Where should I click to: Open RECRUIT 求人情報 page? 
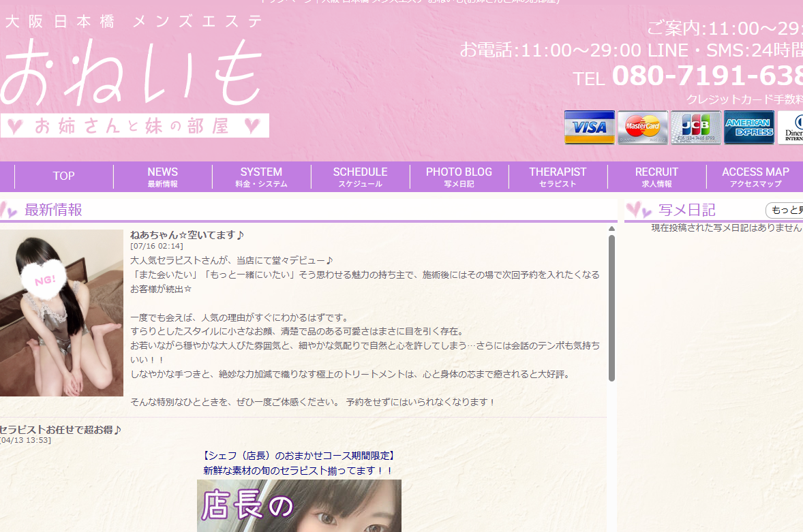[656, 176]
